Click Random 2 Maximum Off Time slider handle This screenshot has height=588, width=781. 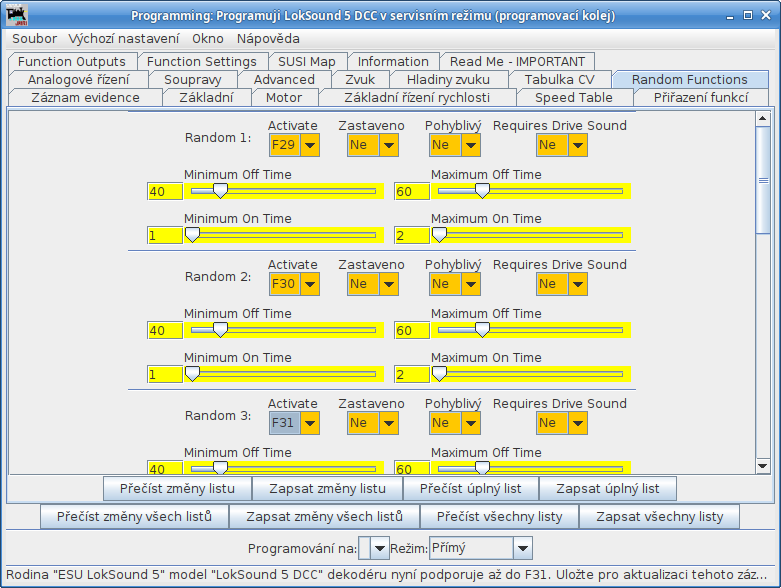click(x=481, y=329)
